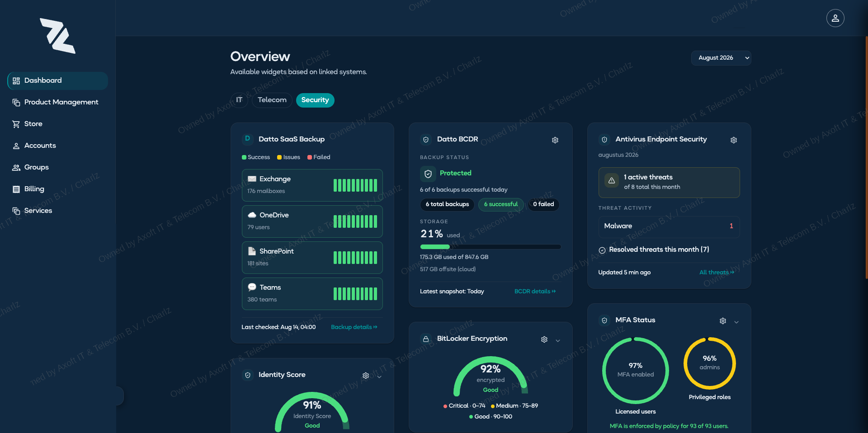Screen dimensions: 868x433
Task: Open the SharePoint backup row
Action: [312, 258]
